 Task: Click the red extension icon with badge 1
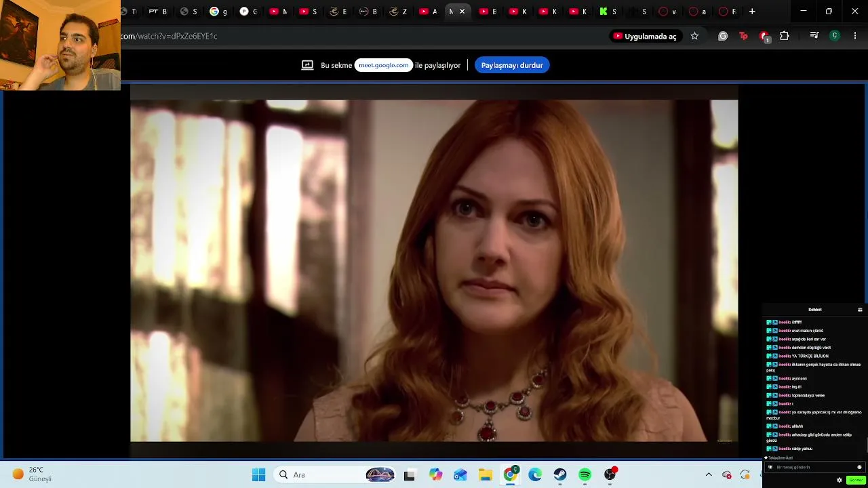click(x=764, y=37)
